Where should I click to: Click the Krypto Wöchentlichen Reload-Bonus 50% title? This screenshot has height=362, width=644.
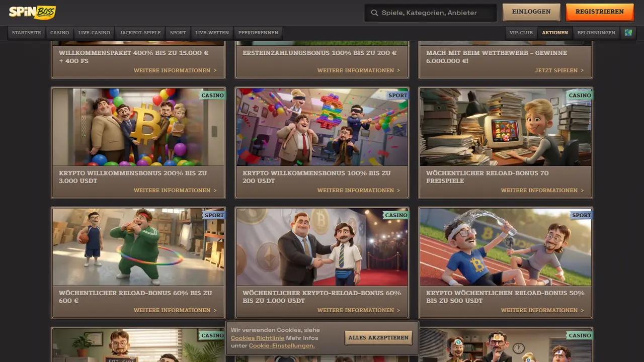505,297
